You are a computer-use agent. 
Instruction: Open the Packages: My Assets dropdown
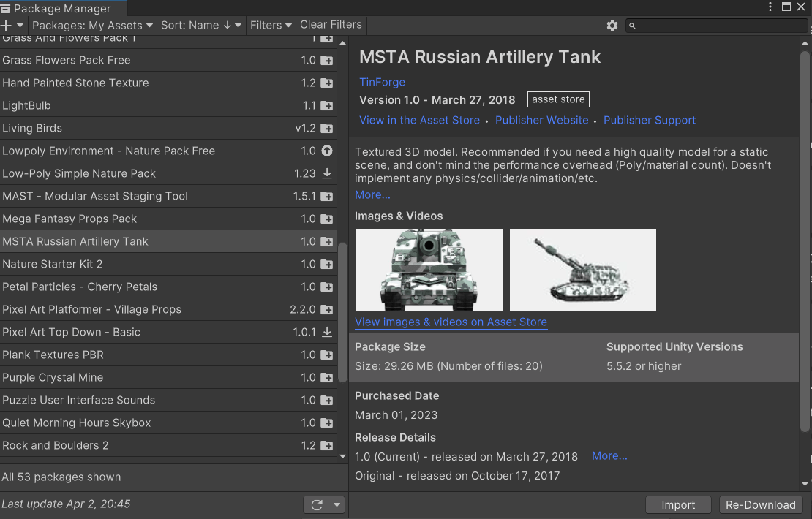(92, 26)
